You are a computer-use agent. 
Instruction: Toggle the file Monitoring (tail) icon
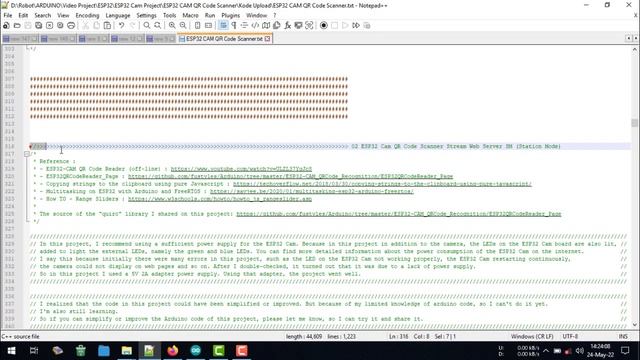tap(309, 25)
